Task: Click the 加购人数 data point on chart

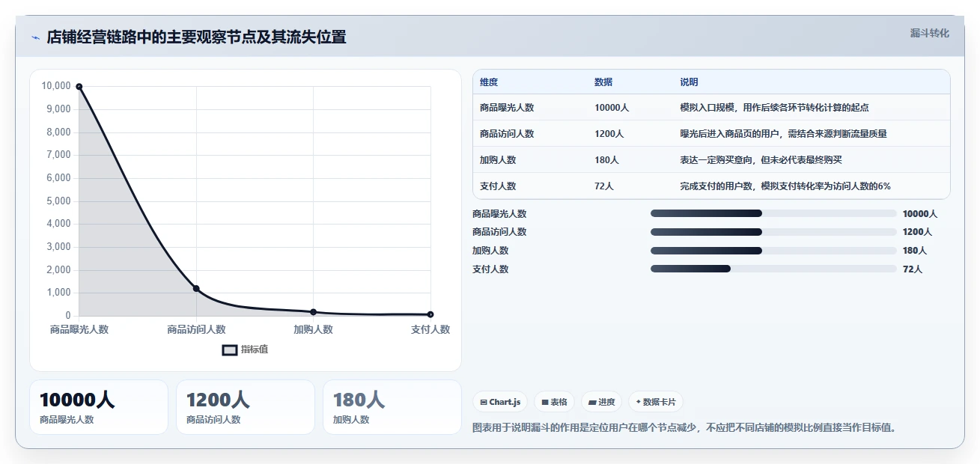Action: point(313,312)
